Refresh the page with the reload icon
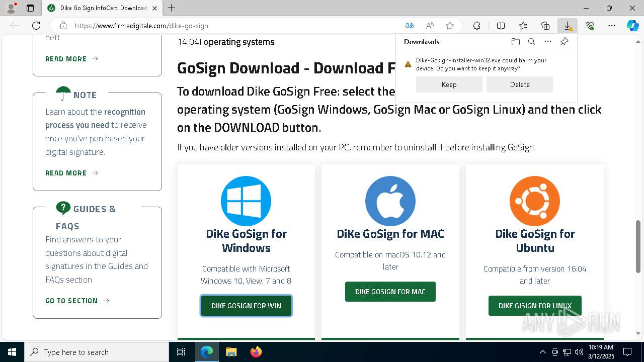Image resolution: width=644 pixels, height=362 pixels. point(36,26)
